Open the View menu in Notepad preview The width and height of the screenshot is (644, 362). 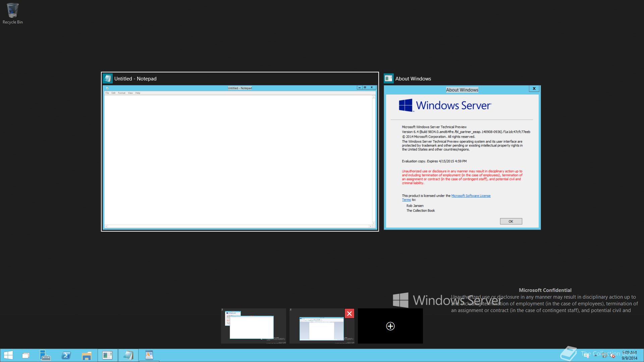(130, 93)
